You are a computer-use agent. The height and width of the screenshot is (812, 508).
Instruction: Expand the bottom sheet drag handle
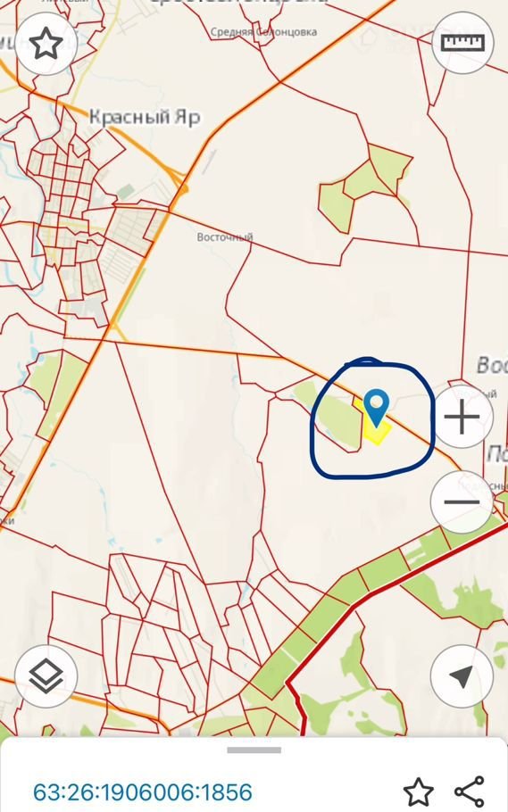click(254, 750)
